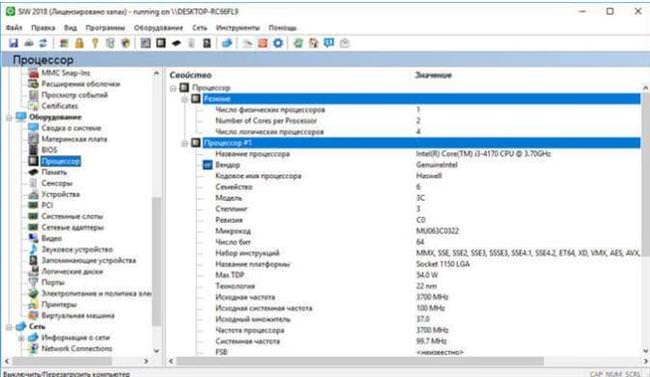The width and height of the screenshot is (650, 377).
Task: Collapse the Оборудование branch in sidebar
Action: coord(9,117)
